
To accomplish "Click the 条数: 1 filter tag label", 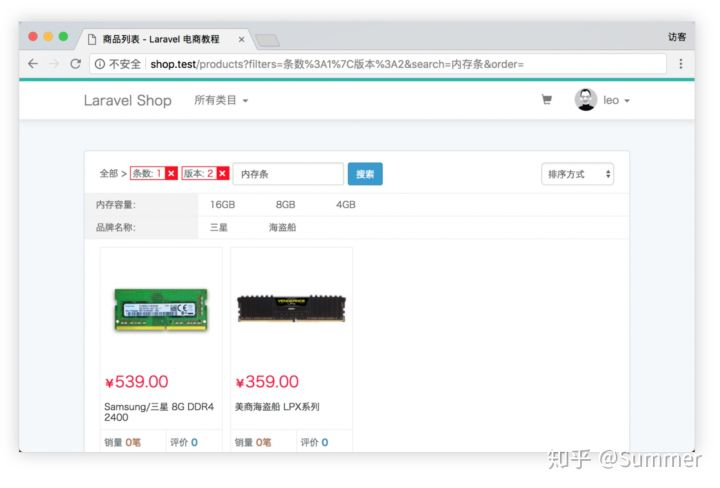I will [147, 173].
